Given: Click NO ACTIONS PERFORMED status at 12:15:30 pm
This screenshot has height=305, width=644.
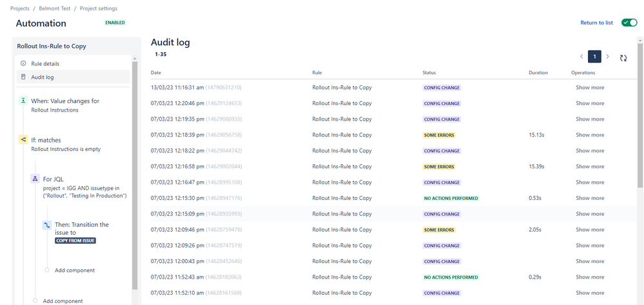Looking at the screenshot, I should [x=451, y=198].
